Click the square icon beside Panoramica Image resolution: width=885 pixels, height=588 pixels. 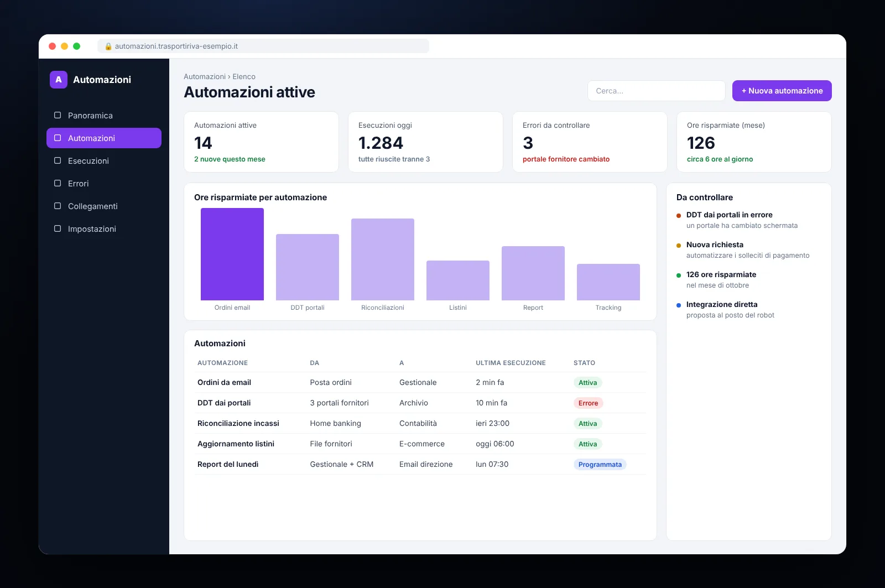pos(58,115)
